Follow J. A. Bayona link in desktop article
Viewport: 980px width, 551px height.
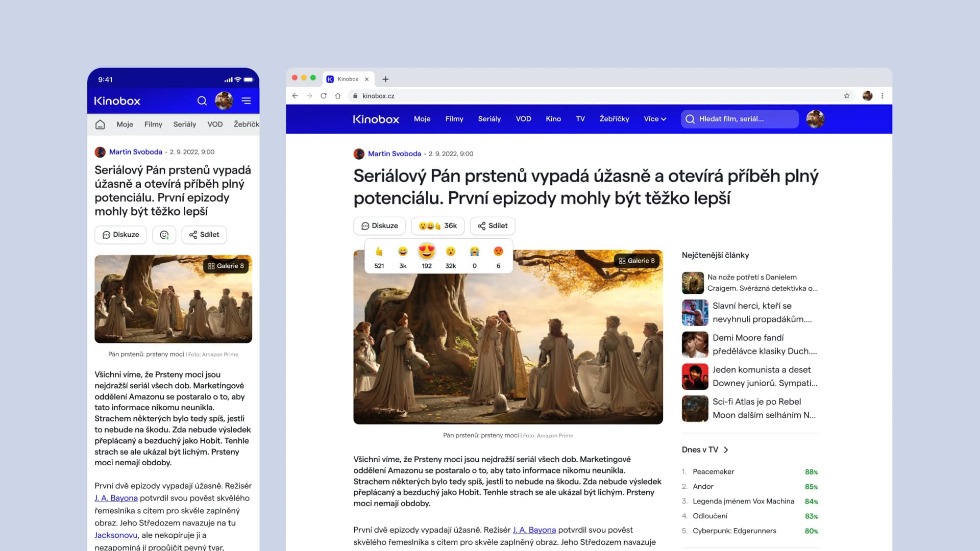pos(534,530)
